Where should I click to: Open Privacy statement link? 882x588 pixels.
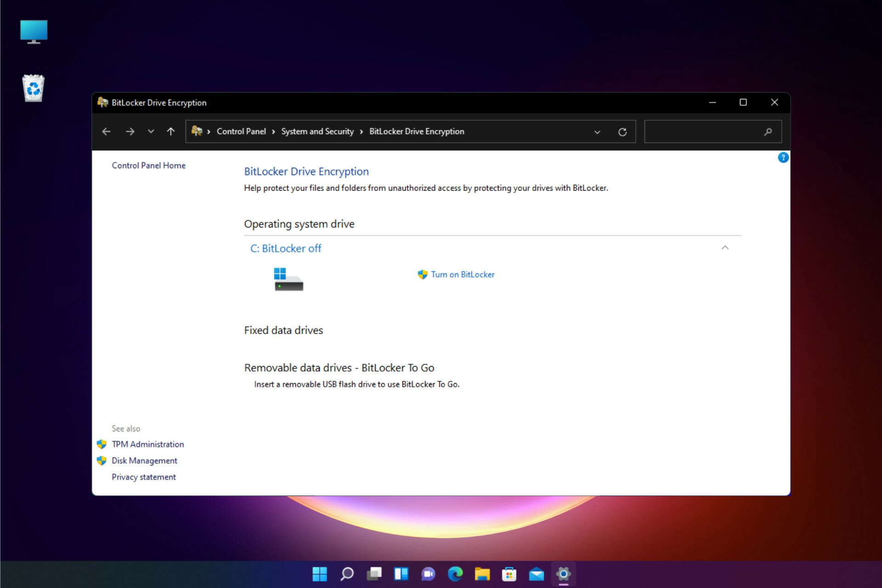144,477
